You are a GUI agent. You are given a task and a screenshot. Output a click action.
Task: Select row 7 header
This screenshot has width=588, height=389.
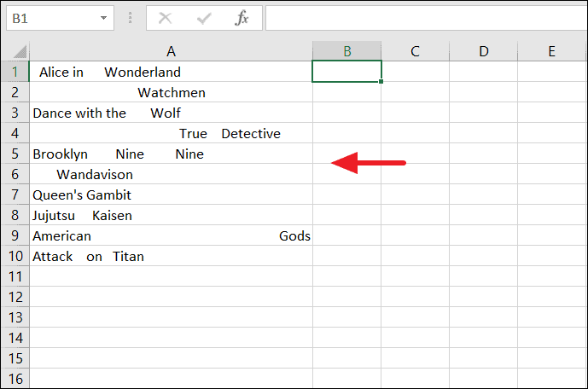15,194
